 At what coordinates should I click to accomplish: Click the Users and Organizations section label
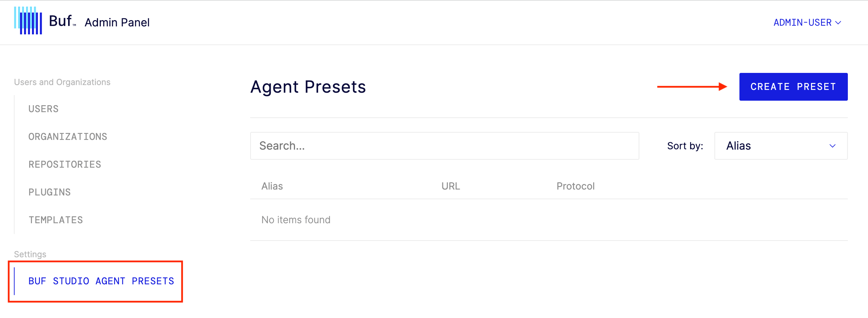[62, 82]
